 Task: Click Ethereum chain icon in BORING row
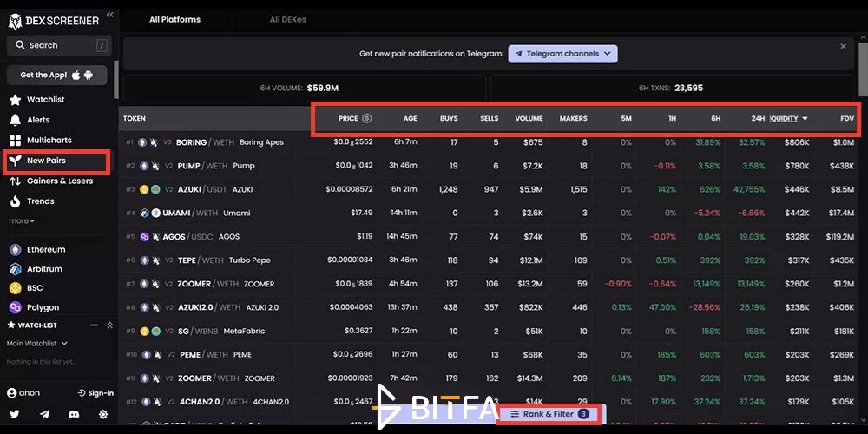142,142
